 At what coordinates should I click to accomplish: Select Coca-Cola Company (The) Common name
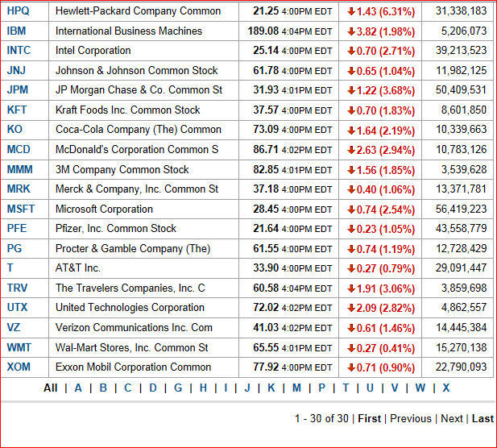click(x=139, y=130)
